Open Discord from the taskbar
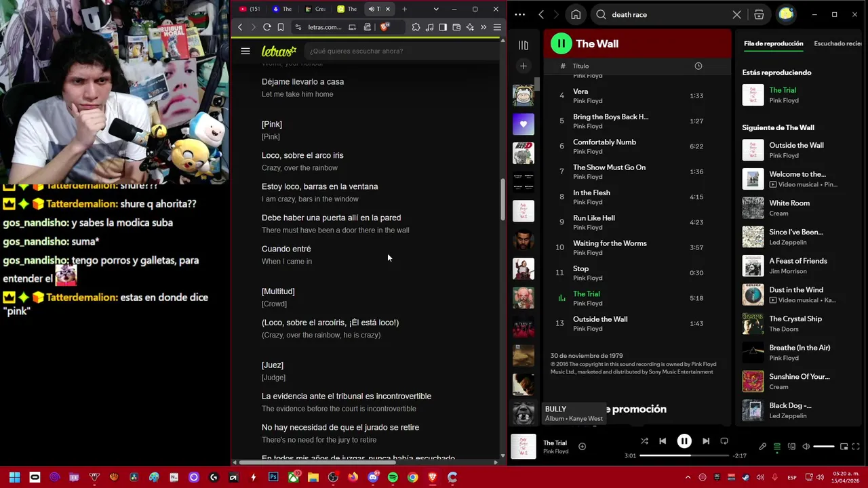The width and height of the screenshot is (868, 488). point(373,477)
